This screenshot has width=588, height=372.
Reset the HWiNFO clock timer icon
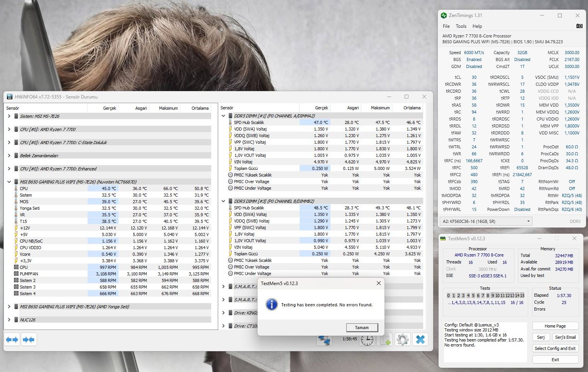point(367,340)
